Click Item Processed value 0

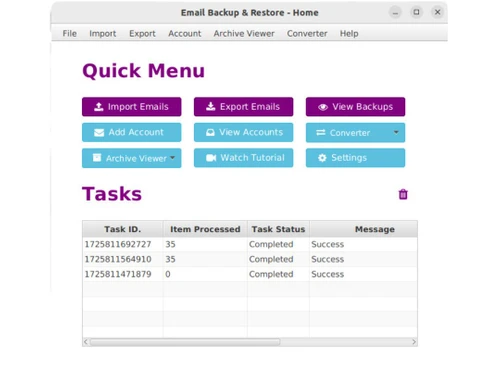(168, 274)
